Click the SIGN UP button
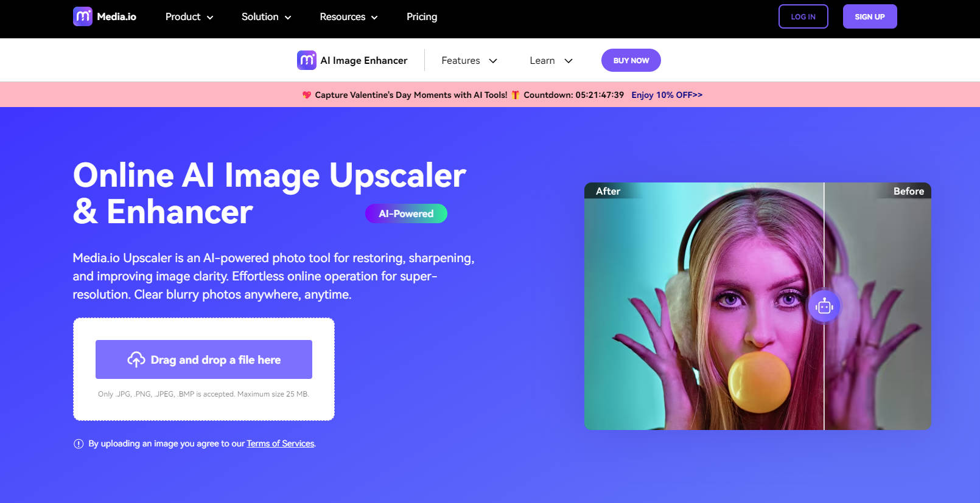The image size is (980, 503). pos(870,16)
